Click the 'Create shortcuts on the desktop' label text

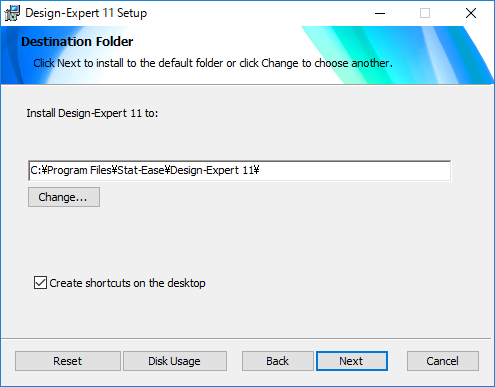click(x=127, y=283)
